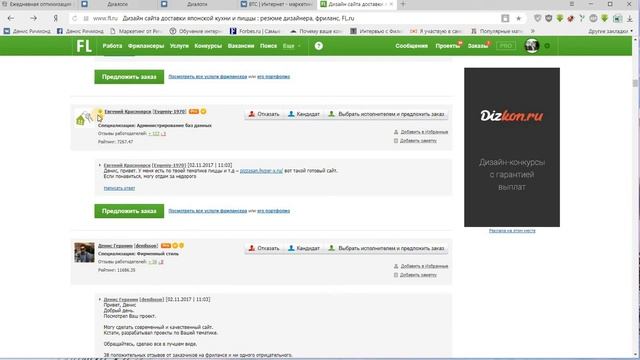Click 'Добавить заметку' for Евгений Красноярск
This screenshot has height=360, width=640.
[418, 141]
